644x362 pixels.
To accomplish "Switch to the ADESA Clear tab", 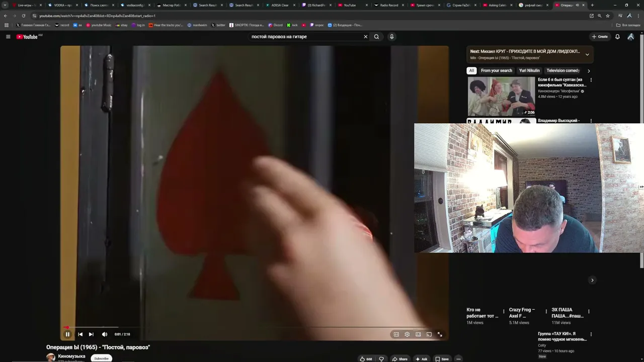I will coord(280,5).
